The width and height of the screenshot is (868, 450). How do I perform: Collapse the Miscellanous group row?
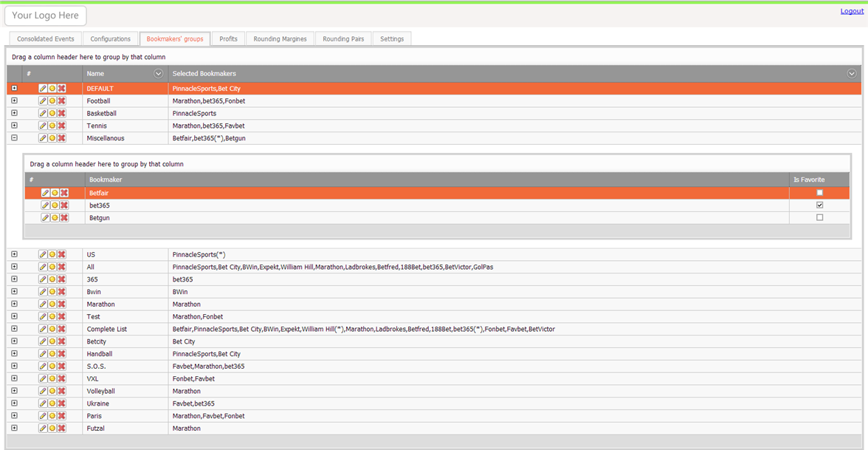point(14,138)
